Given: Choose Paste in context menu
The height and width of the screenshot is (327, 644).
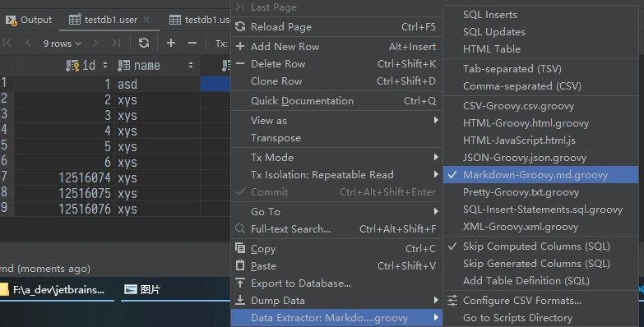Looking at the screenshot, I should click(336, 266).
